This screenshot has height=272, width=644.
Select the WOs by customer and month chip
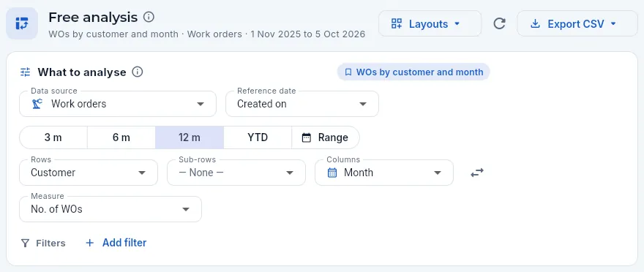(413, 72)
